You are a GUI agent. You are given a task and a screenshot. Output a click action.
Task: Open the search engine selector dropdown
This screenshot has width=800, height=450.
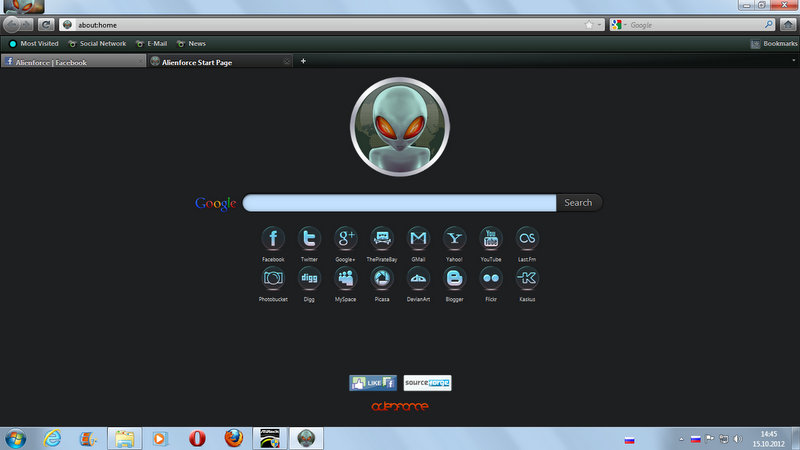(619, 24)
